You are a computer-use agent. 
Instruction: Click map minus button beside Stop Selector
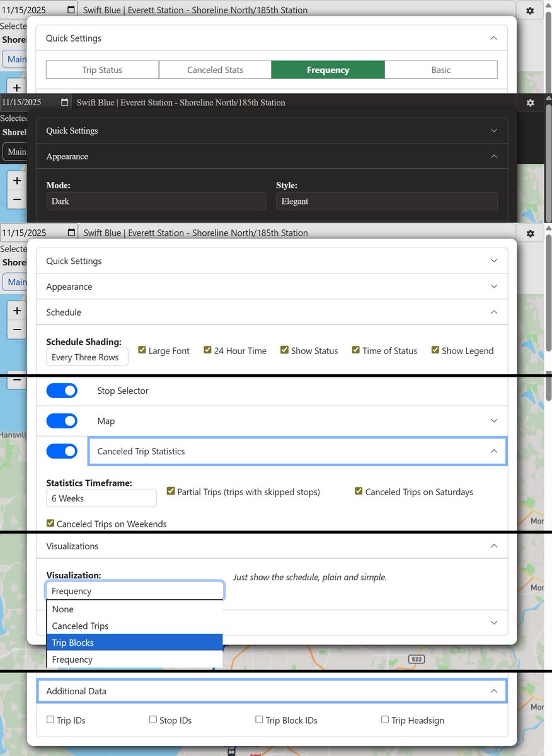pos(17,381)
